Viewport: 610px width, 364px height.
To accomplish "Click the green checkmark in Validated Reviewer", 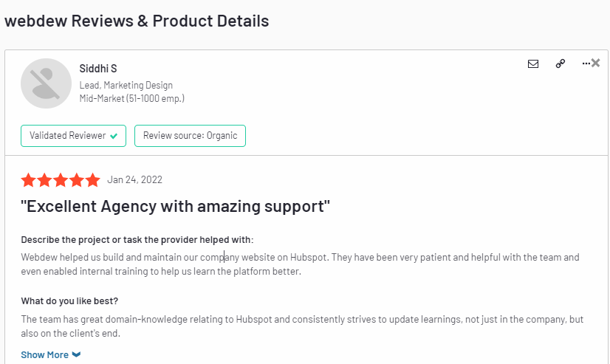I will click(x=114, y=136).
